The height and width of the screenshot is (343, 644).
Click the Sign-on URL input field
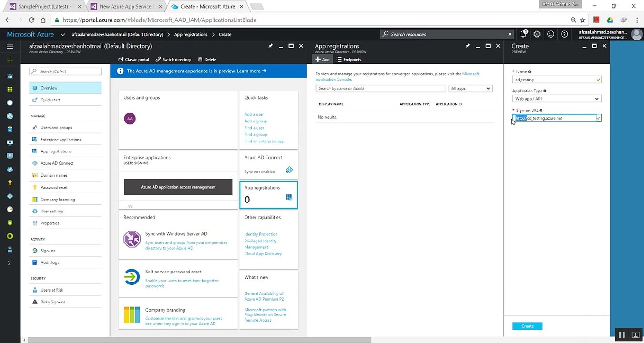pos(557,118)
